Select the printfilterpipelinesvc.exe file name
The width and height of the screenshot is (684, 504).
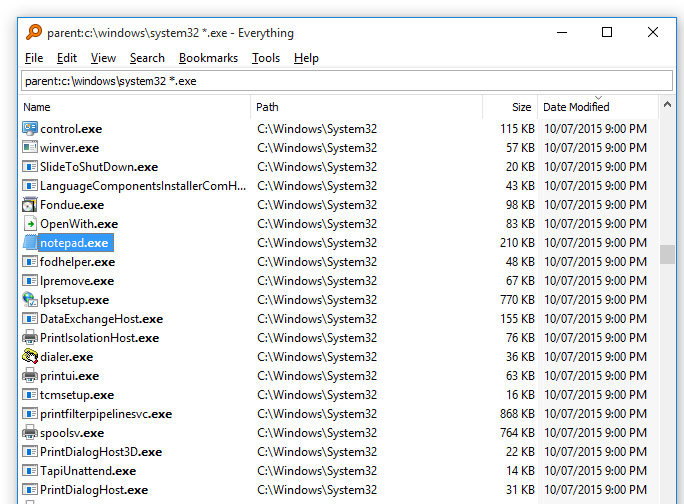pos(106,414)
